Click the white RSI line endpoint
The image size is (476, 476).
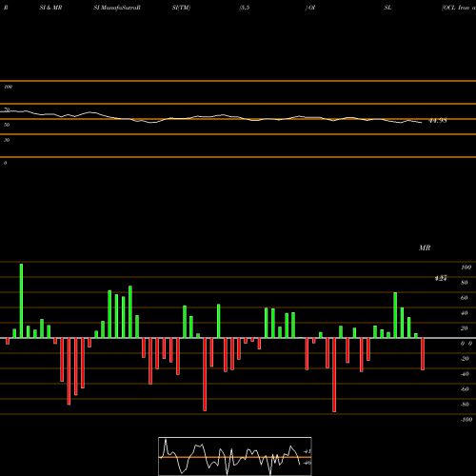[x=422, y=123]
